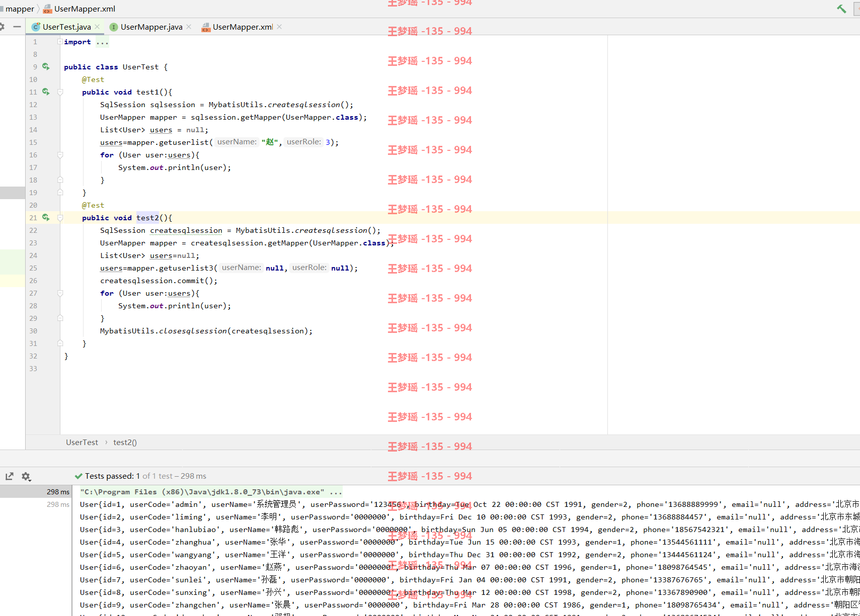Select the test2() breadcrumb below editor
The image size is (860, 616).
click(125, 442)
